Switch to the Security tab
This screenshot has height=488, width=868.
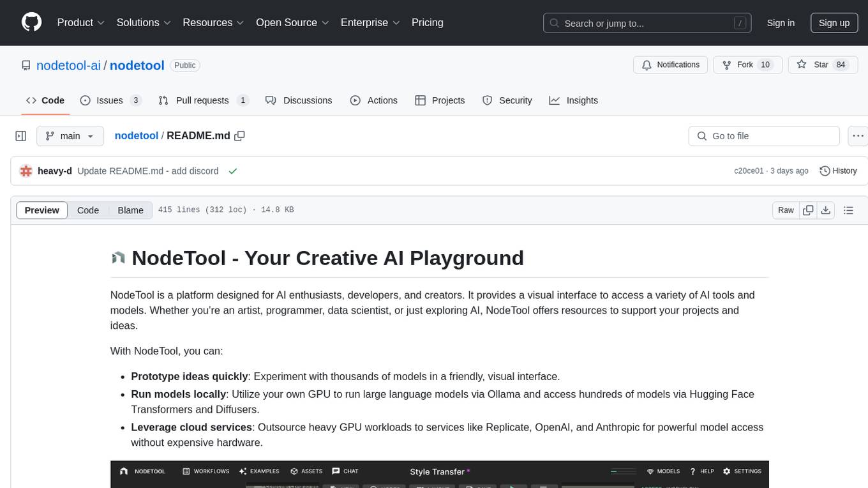coord(507,100)
